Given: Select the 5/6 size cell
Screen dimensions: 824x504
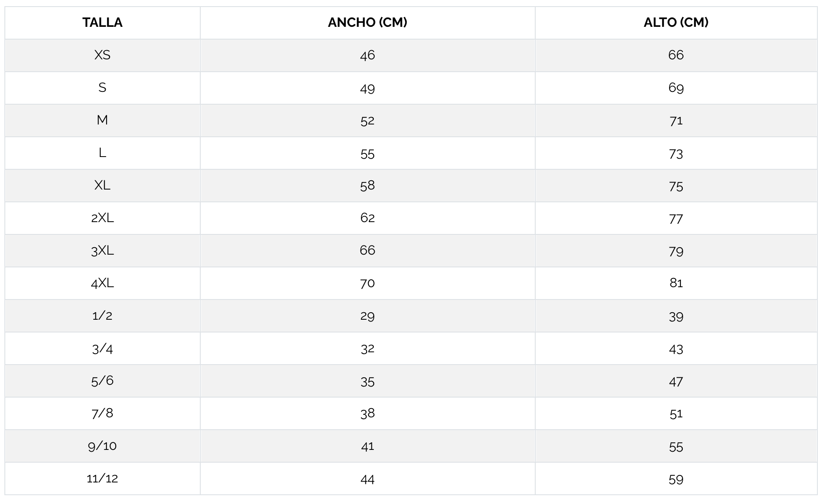Looking at the screenshot, I should coord(102,380).
